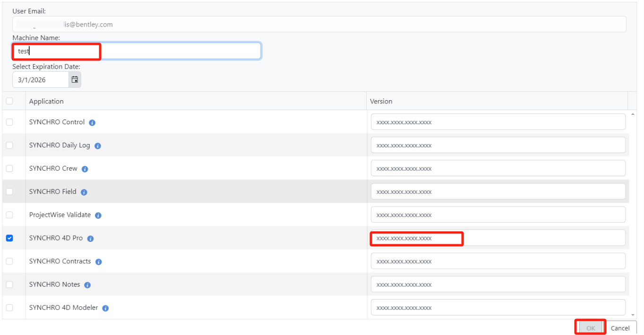Image resolution: width=644 pixels, height=335 pixels.
Task: Open the expiration date calendar picker
Action: 75,79
